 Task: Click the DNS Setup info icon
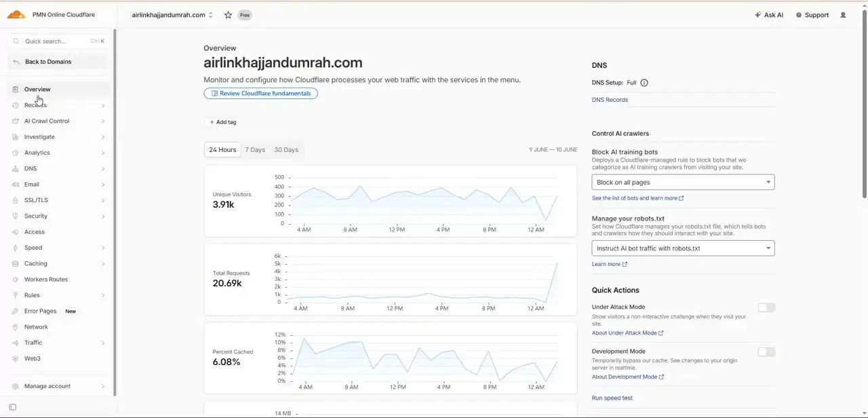click(x=644, y=83)
